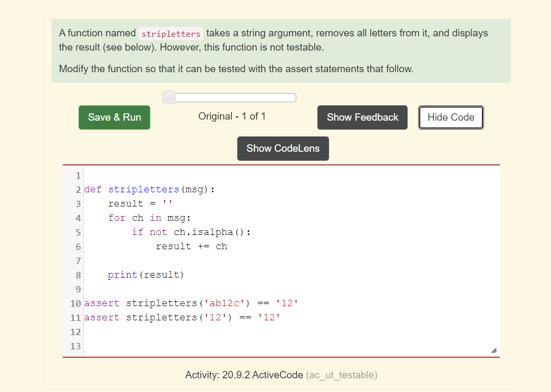The width and height of the screenshot is (551, 392).
Task: Click the 'Original - 1 of 1' label
Action: click(x=232, y=116)
